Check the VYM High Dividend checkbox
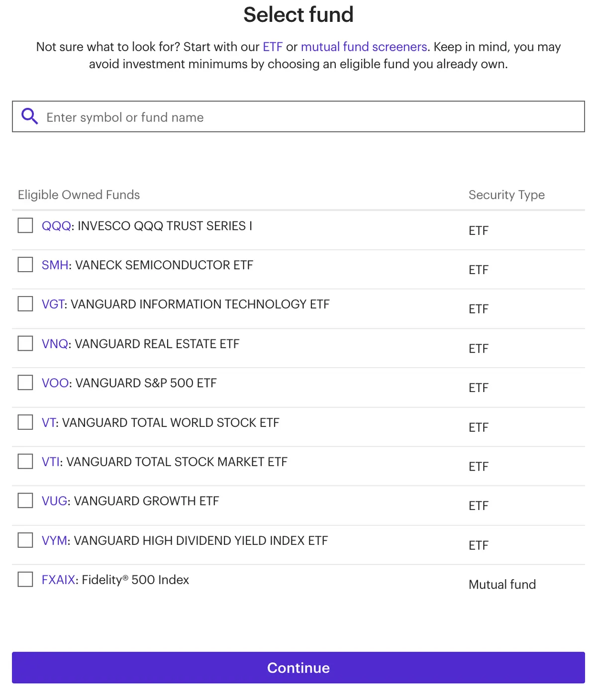Screen dimensions: 597x700 coord(25,540)
